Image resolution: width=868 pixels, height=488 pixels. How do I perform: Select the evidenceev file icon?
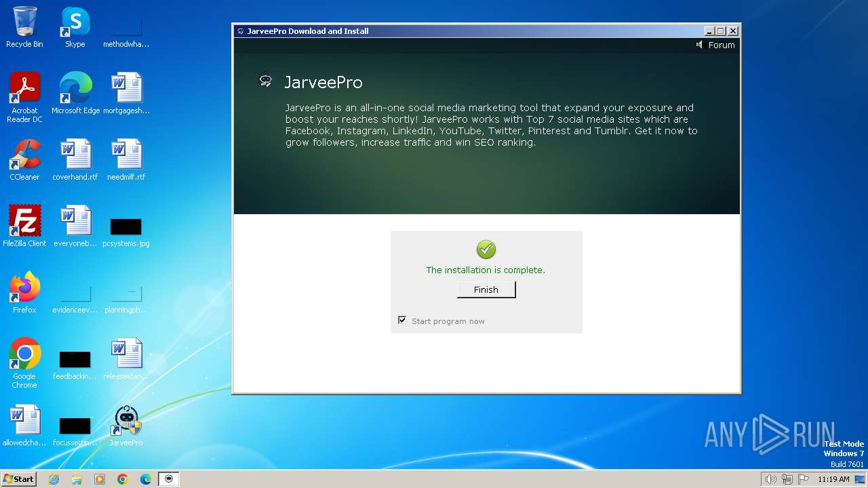click(x=75, y=298)
